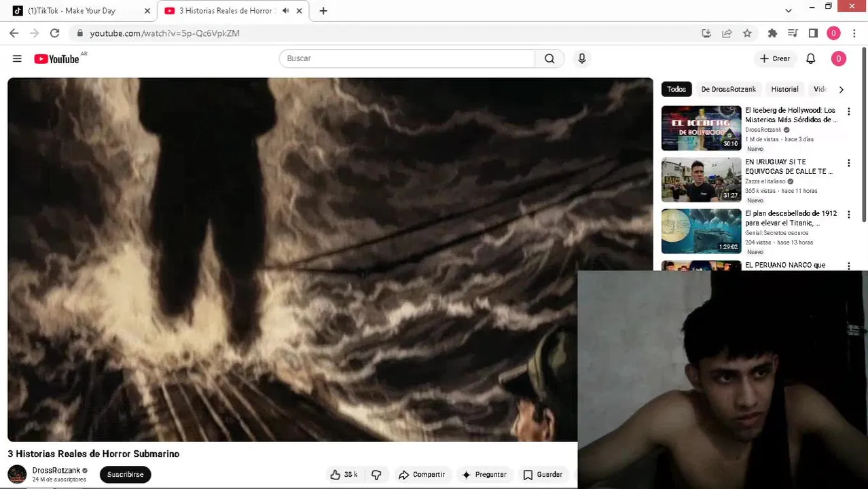
Task: Click the Preguntar button
Action: click(484, 475)
